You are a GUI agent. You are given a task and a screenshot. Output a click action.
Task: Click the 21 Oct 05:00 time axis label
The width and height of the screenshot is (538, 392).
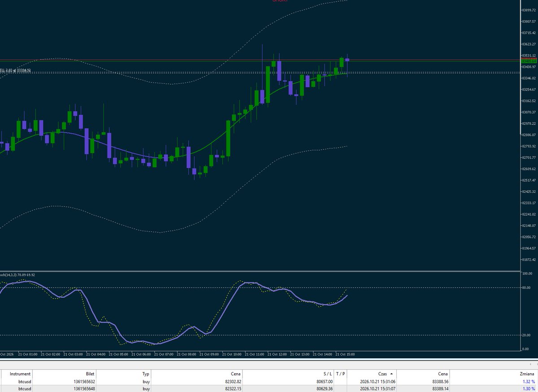pyautogui.click(x=119, y=354)
